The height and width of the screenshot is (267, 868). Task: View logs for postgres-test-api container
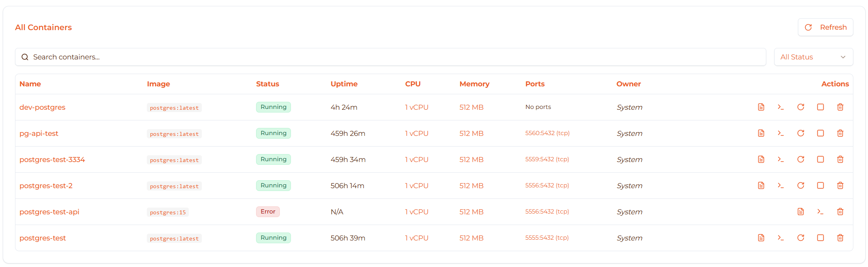[800, 212]
